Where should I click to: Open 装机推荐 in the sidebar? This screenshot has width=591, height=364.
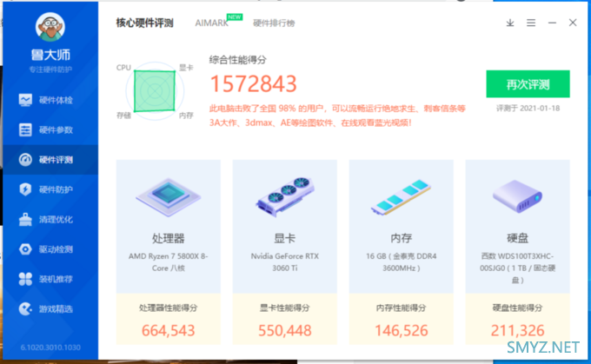point(50,279)
